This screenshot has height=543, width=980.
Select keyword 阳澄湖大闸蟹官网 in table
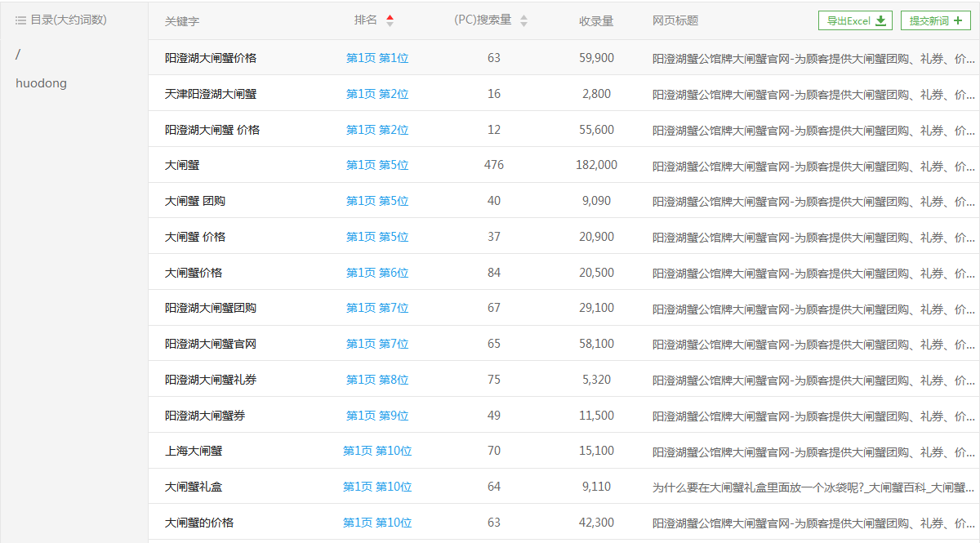pyautogui.click(x=211, y=344)
